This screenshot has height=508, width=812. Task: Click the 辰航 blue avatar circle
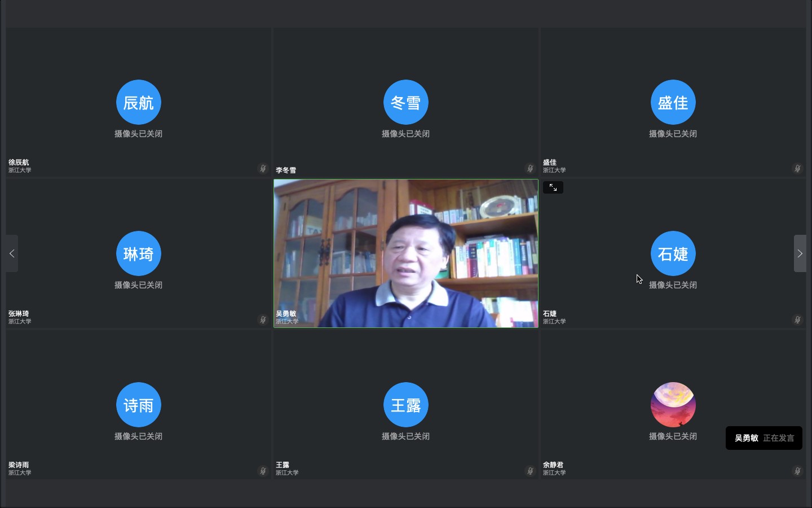click(x=139, y=102)
